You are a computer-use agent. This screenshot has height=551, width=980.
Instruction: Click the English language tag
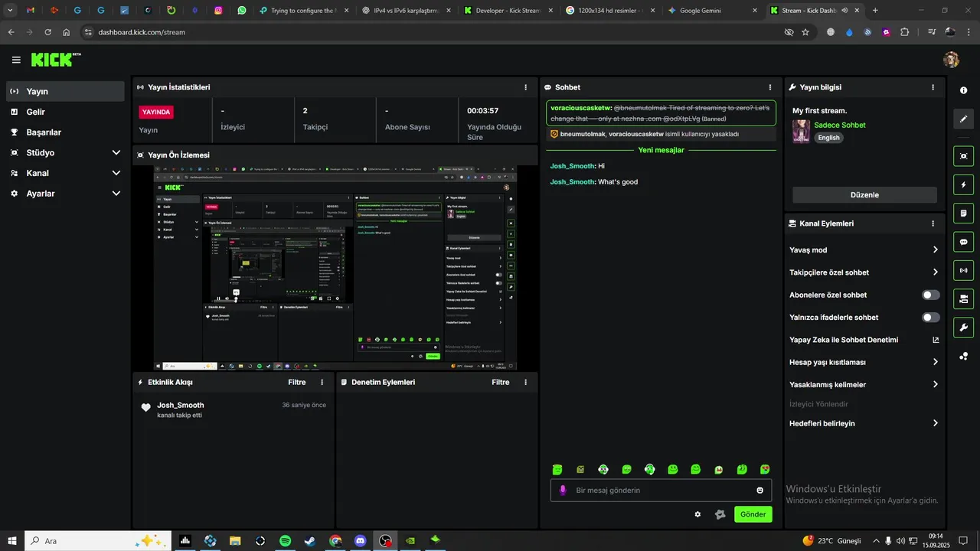click(x=828, y=138)
